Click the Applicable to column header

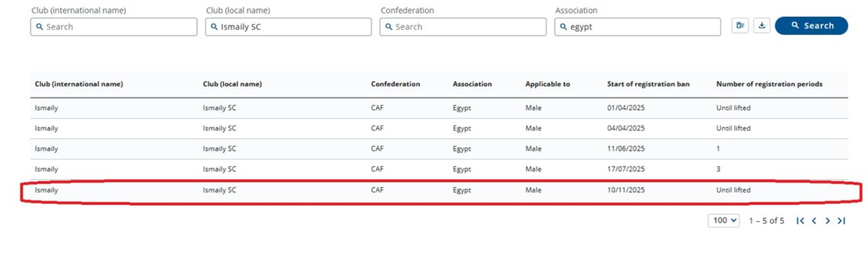point(548,84)
